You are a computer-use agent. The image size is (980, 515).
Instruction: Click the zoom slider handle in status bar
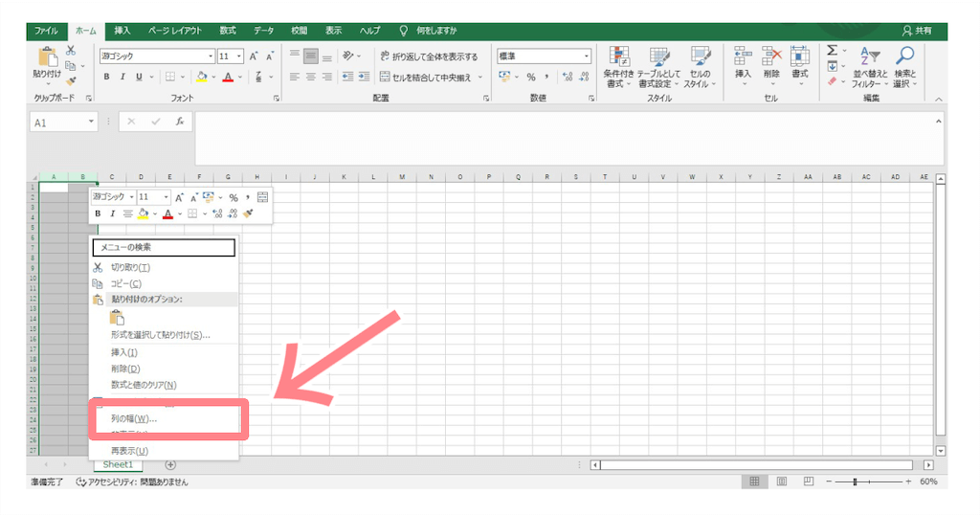(855, 481)
